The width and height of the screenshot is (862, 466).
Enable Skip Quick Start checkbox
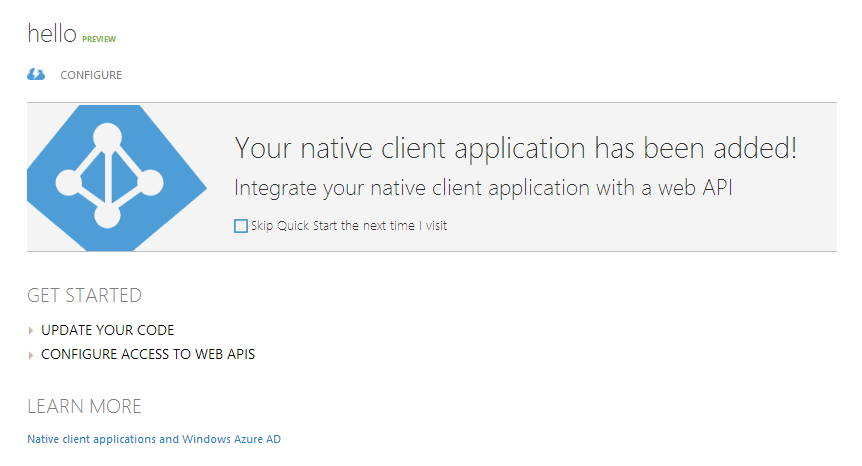coord(241,226)
